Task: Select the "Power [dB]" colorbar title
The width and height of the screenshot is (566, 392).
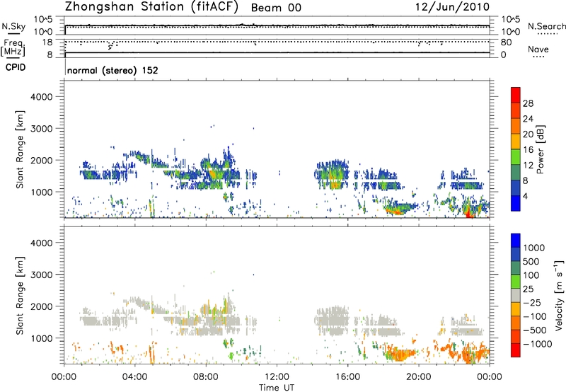Action: tap(540, 149)
